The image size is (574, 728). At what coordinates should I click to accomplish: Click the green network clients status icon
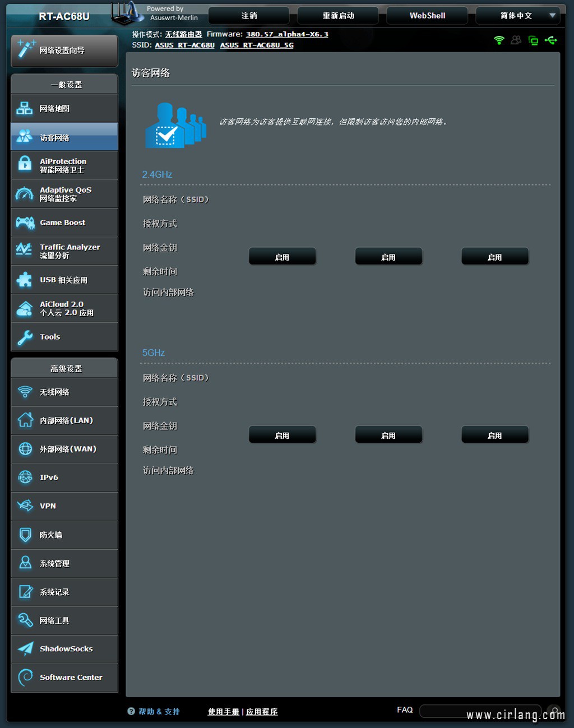pos(533,40)
